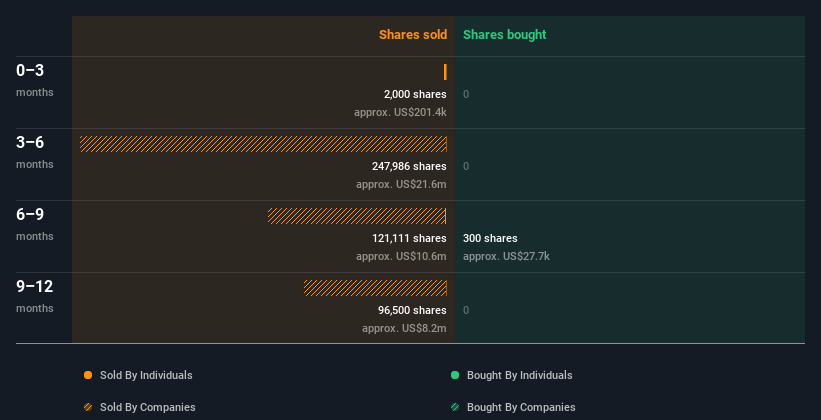This screenshot has height=420, width=821.
Task: Click the Shares sold column header
Action: pyautogui.click(x=413, y=35)
